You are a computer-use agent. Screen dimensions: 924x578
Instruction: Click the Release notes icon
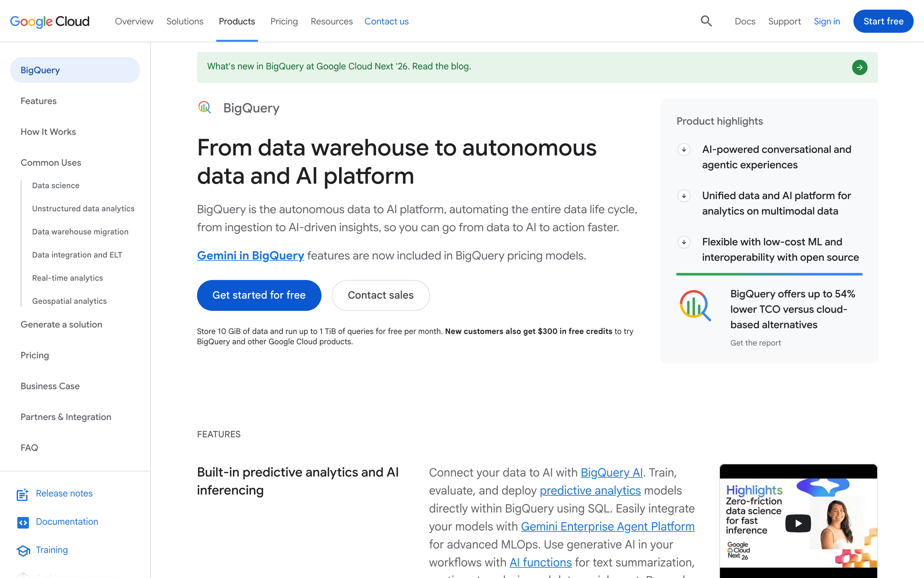(x=23, y=494)
